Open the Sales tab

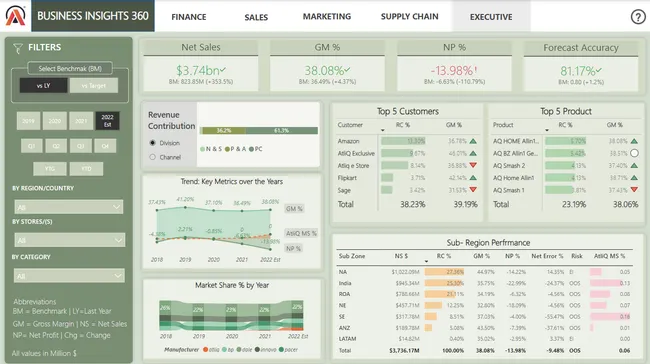[x=256, y=17]
